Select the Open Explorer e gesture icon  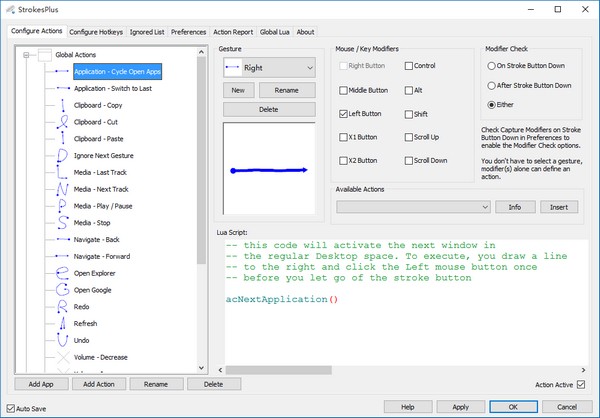[x=62, y=273]
